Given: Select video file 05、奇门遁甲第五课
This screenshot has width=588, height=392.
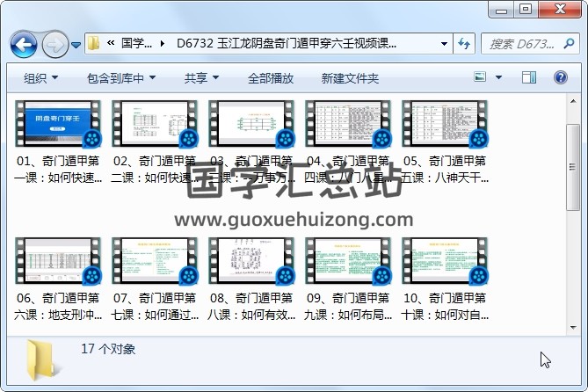Looking at the screenshot, I should pos(445,125).
